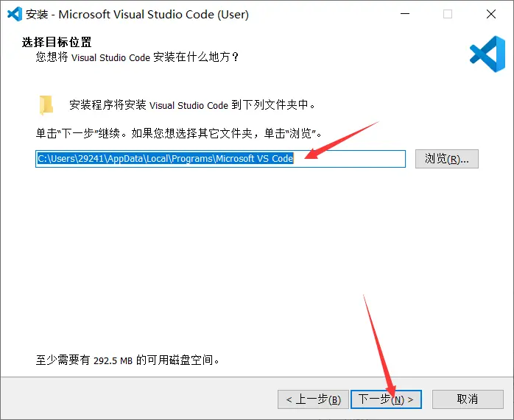Click the yellow folder icon
This screenshot has height=420, width=514.
[x=46, y=105]
